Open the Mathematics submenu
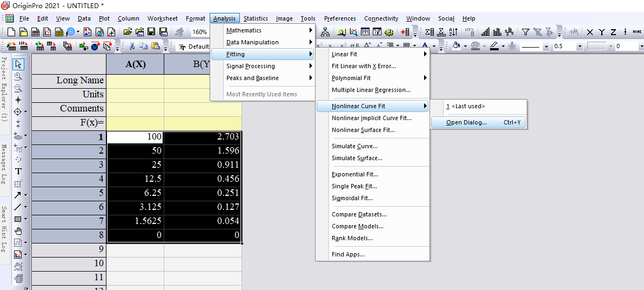Viewport: 644px width, 290px height. [263, 30]
